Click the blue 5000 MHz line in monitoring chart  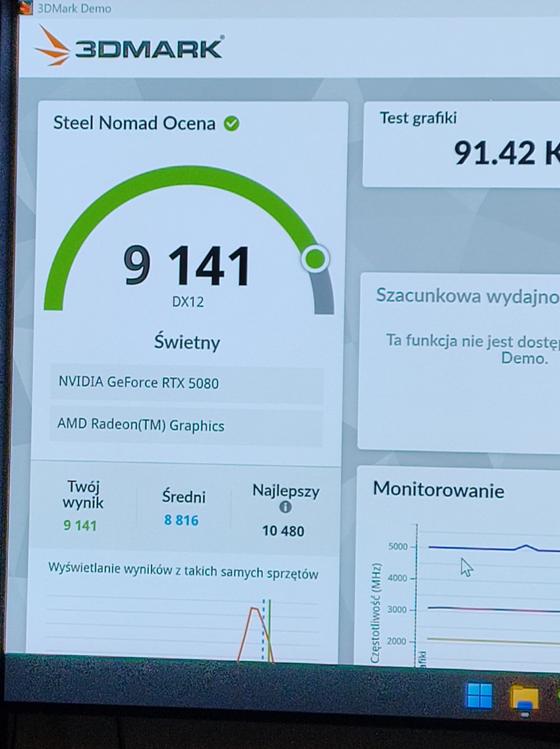pos(494,548)
